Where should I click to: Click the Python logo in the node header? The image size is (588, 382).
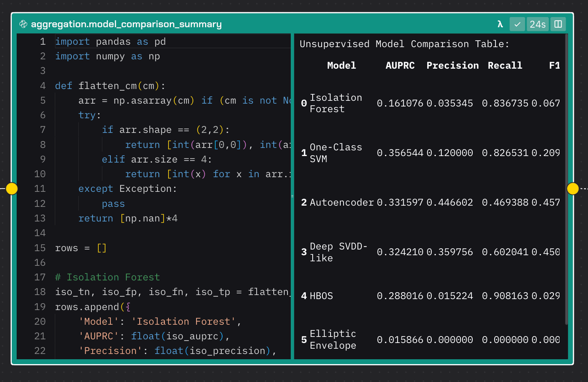pyautogui.click(x=24, y=24)
